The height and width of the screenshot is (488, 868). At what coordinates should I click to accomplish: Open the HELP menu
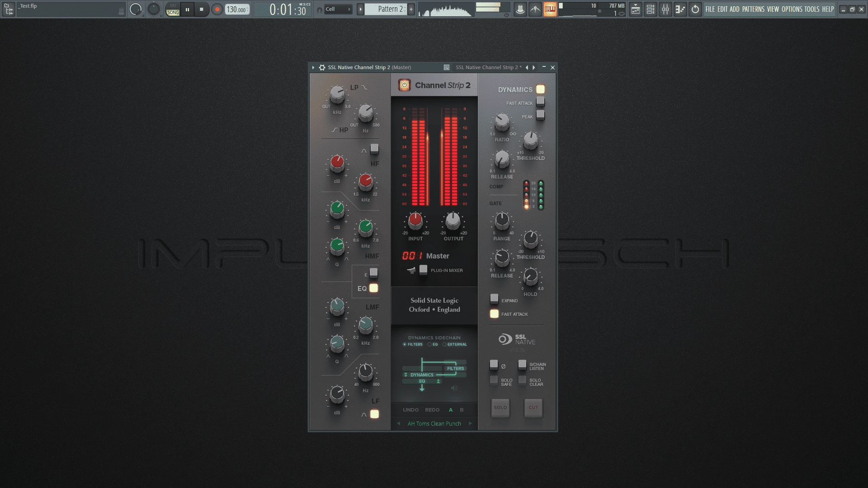click(828, 9)
